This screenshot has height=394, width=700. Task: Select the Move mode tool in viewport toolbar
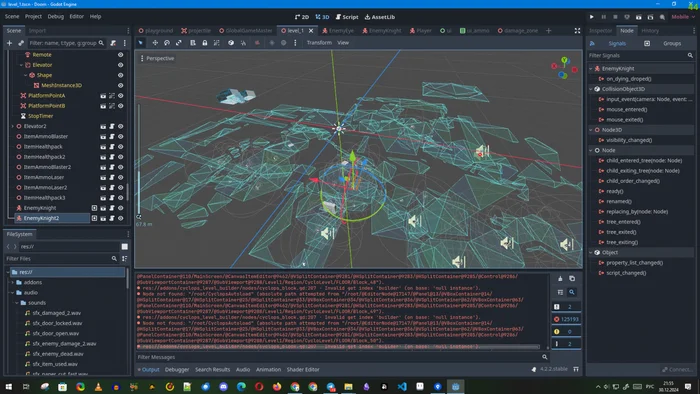pyautogui.click(x=155, y=43)
